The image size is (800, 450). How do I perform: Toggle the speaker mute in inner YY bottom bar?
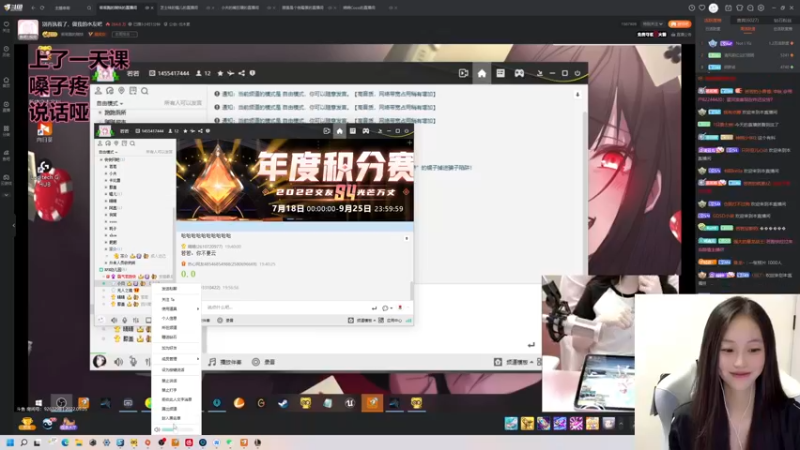point(114,320)
